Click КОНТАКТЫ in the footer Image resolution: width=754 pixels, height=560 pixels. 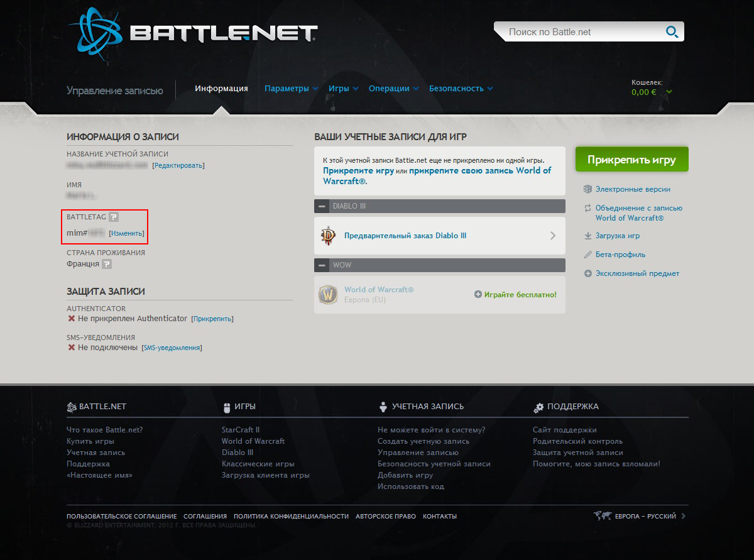(440, 516)
